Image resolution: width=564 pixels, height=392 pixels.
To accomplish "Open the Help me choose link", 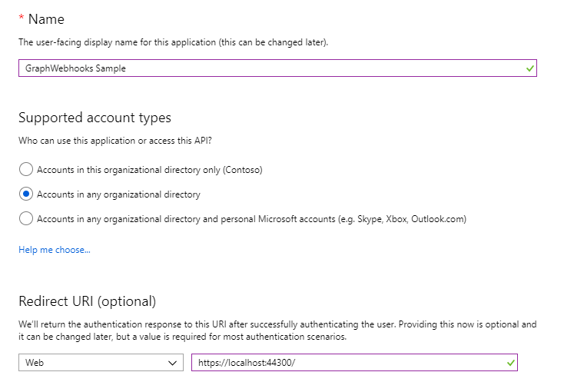I will pyautogui.click(x=55, y=250).
